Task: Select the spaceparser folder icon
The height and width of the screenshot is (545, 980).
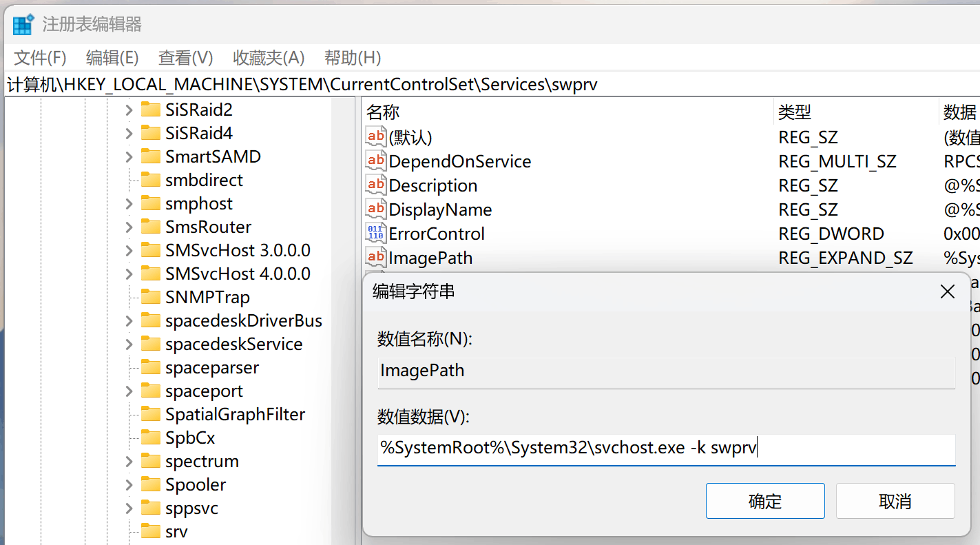Action: point(150,367)
